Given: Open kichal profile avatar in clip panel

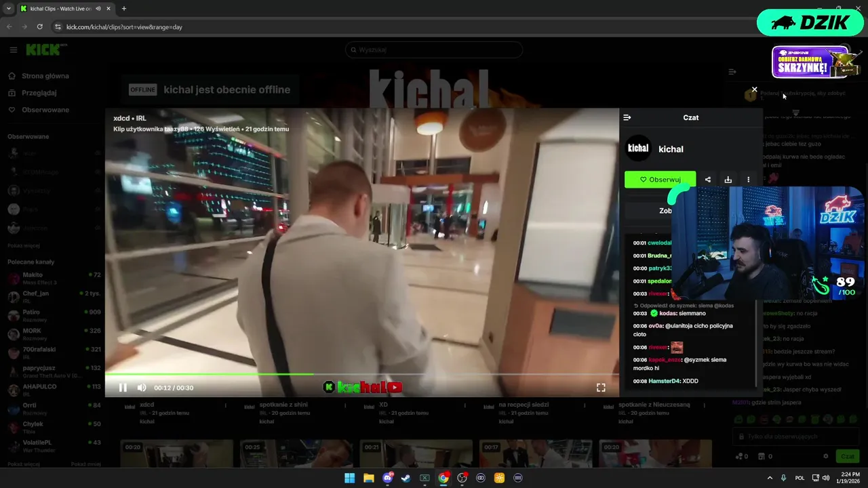Looking at the screenshot, I should coord(638,148).
